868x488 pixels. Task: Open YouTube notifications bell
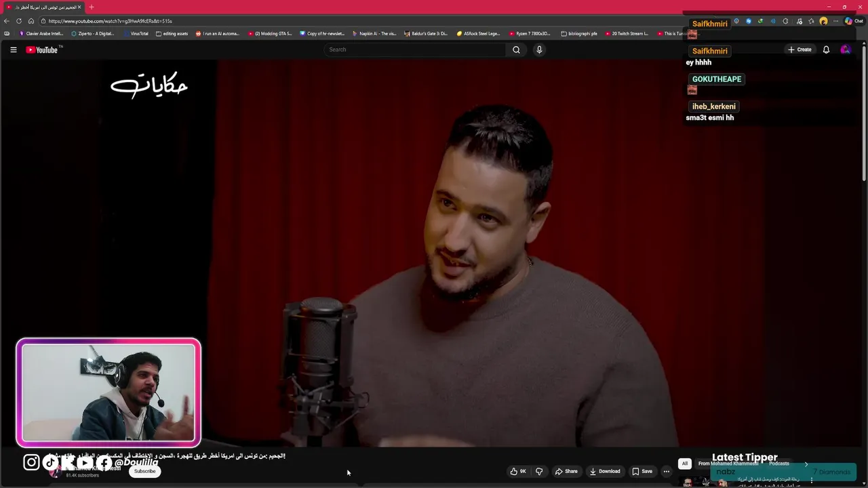tap(826, 49)
